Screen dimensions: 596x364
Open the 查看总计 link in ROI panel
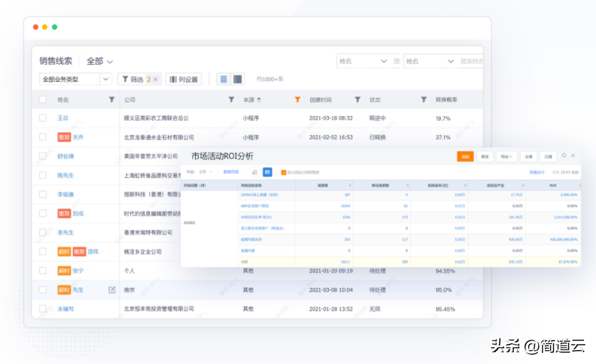click(537, 173)
